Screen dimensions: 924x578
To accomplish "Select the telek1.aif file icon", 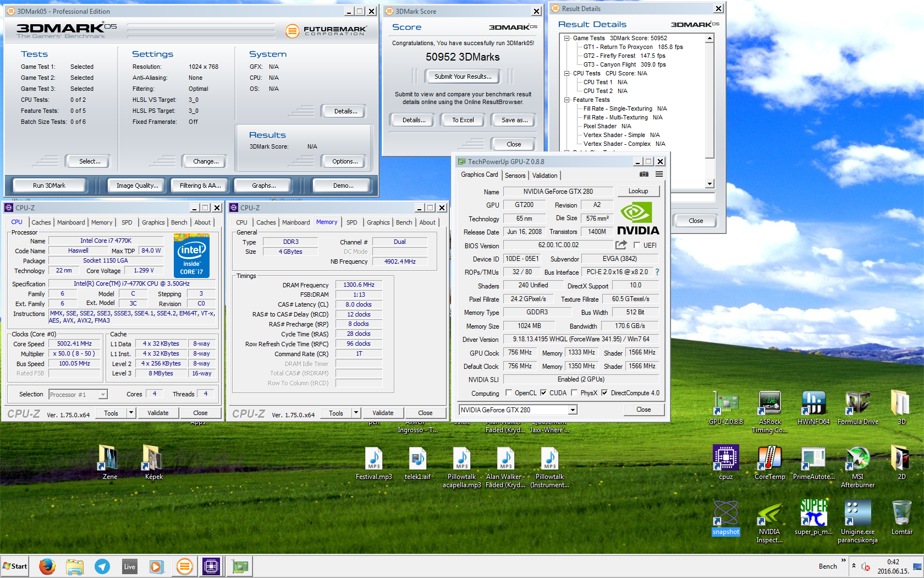I will 417,462.
